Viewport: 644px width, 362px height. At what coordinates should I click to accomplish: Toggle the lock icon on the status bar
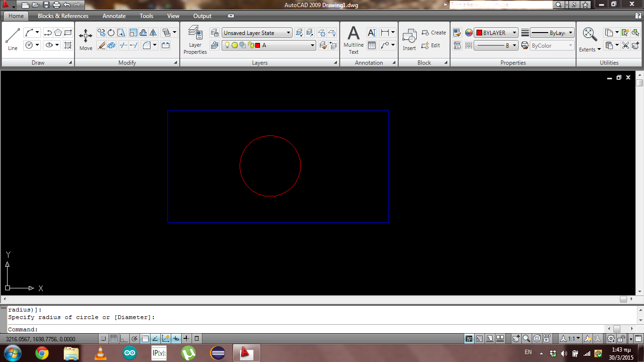coord(621,338)
